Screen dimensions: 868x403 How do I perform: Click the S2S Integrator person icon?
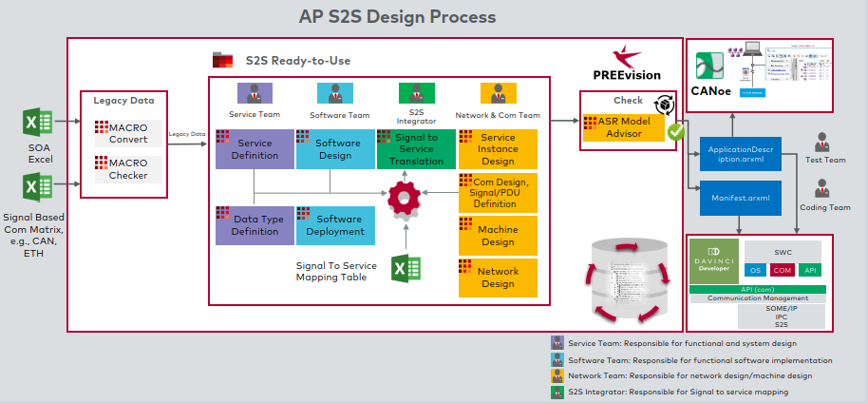pyautogui.click(x=416, y=93)
